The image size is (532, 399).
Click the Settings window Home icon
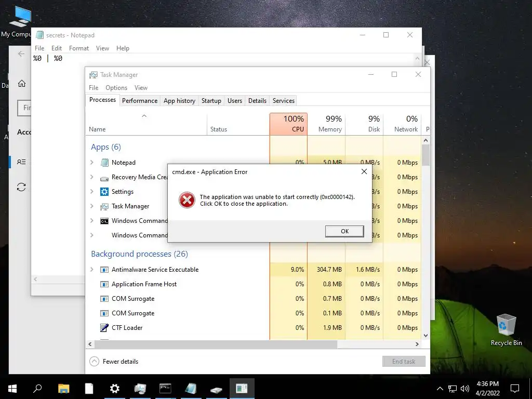pyautogui.click(x=22, y=84)
